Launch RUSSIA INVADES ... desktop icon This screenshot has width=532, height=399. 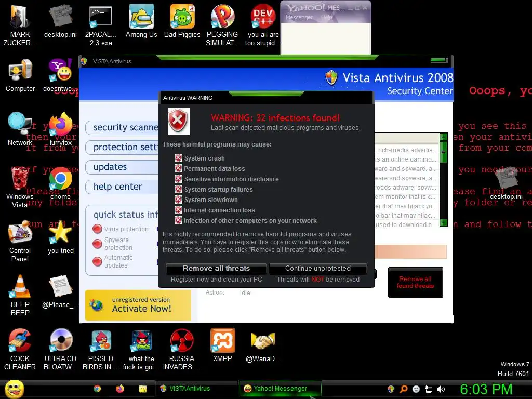(x=181, y=350)
